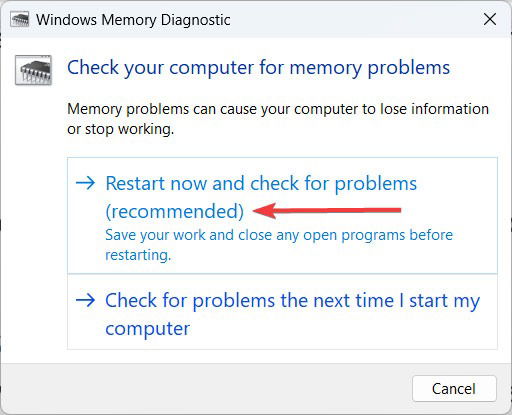
Task: Click the Cancel button
Action: point(454,389)
